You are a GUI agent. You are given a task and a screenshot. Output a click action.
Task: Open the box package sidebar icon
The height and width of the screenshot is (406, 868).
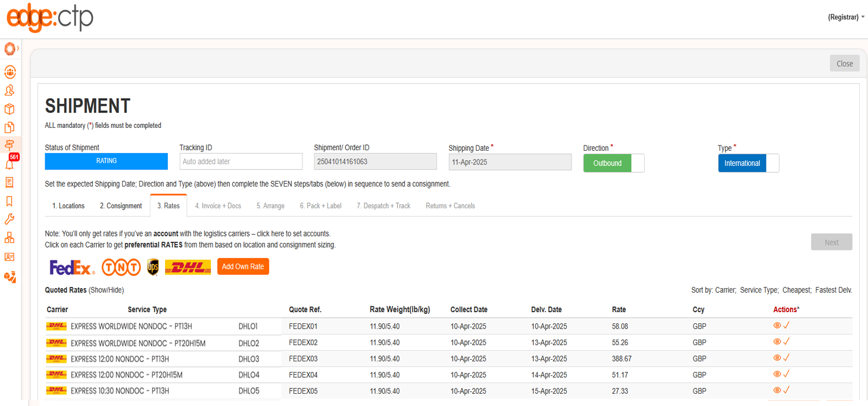click(x=9, y=109)
